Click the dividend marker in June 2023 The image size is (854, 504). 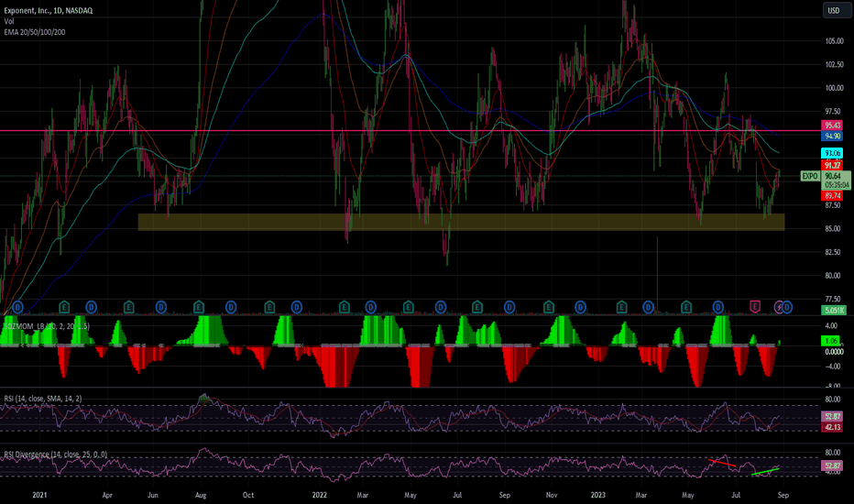[718, 307]
